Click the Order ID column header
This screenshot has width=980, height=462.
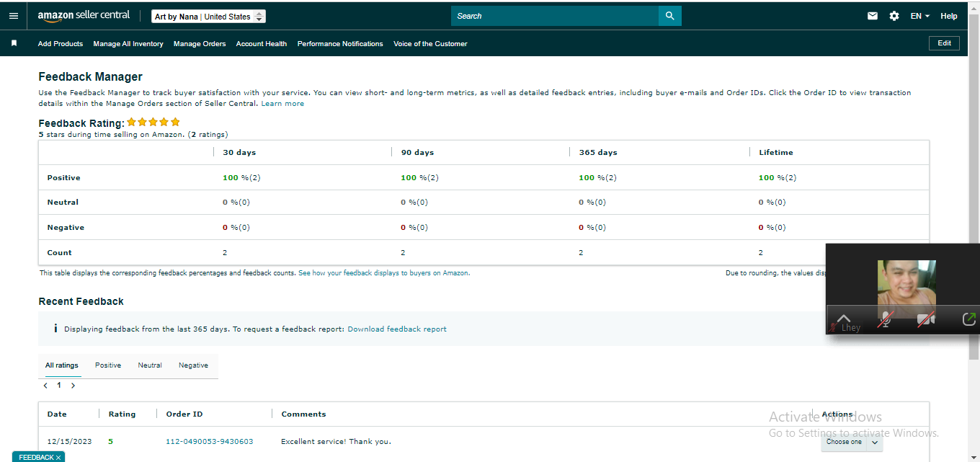[184, 414]
